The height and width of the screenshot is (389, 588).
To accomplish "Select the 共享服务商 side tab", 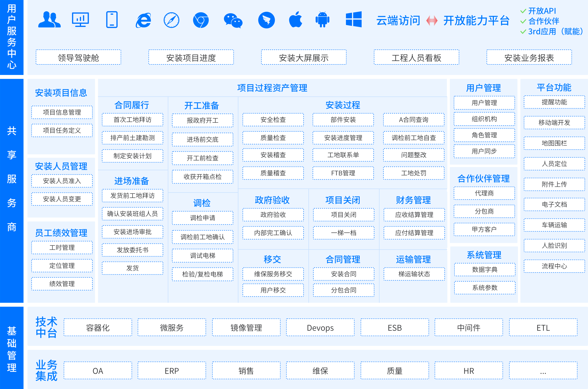I will pyautogui.click(x=12, y=191).
